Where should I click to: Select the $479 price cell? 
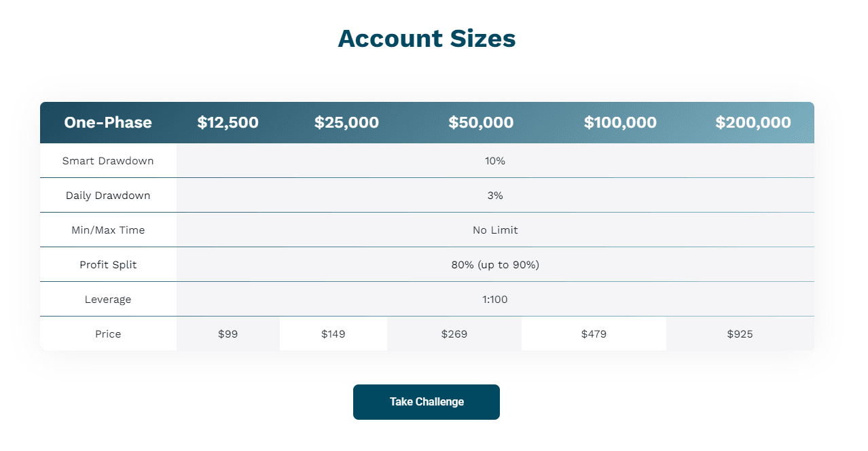point(594,333)
